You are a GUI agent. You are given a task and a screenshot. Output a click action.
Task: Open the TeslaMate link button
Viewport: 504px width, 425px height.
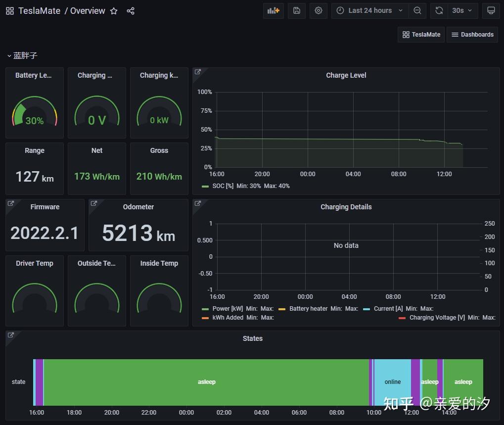point(421,35)
